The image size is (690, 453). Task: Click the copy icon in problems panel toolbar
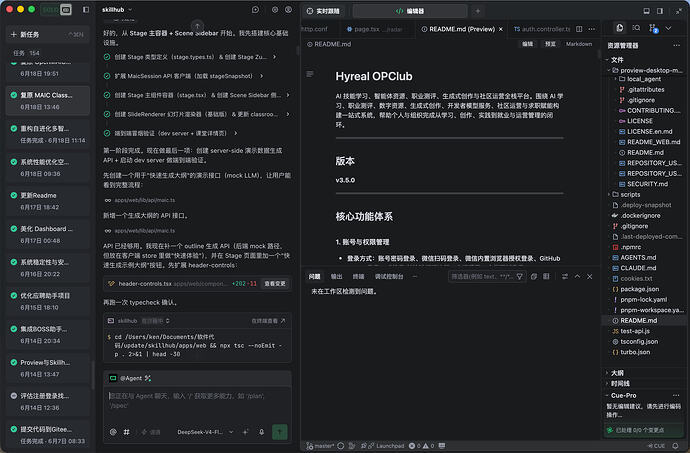pos(534,276)
